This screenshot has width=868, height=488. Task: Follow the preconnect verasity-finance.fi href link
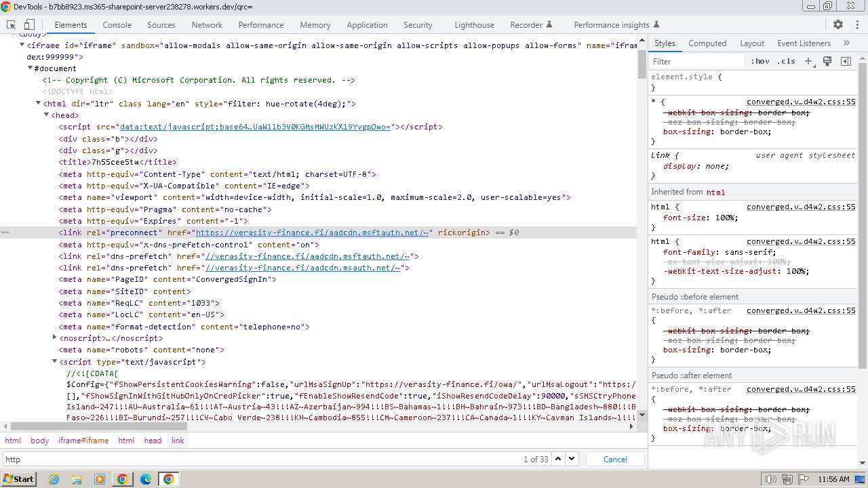[x=312, y=232]
